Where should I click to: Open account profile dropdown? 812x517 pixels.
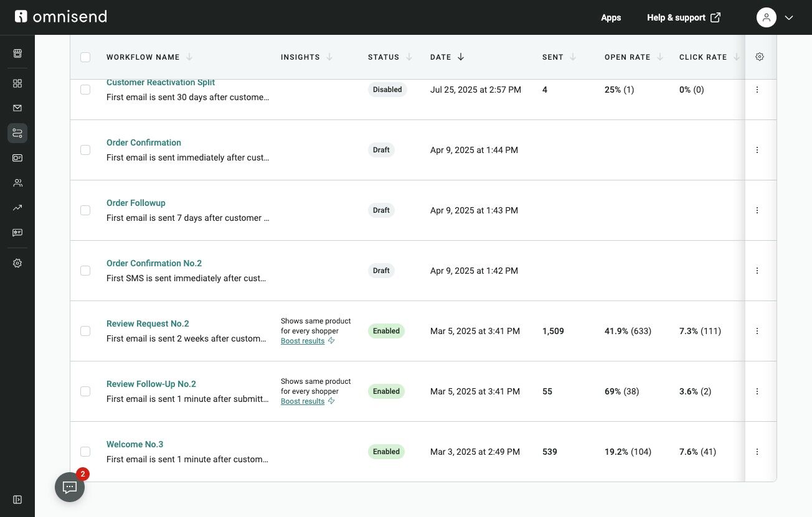(775, 17)
